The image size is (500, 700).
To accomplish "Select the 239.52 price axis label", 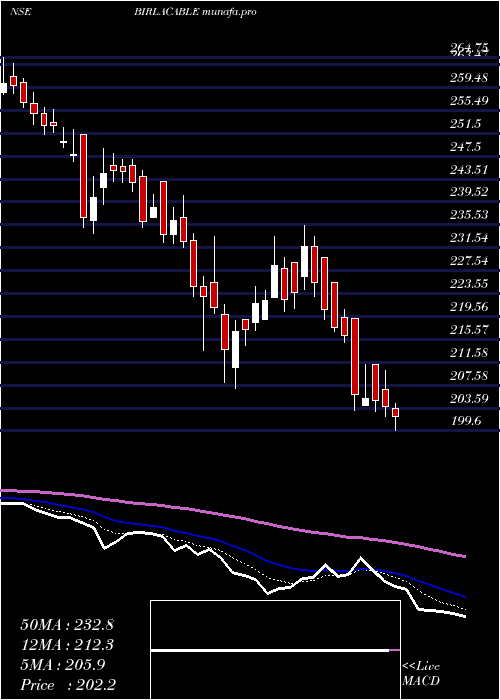I will coord(468,192).
